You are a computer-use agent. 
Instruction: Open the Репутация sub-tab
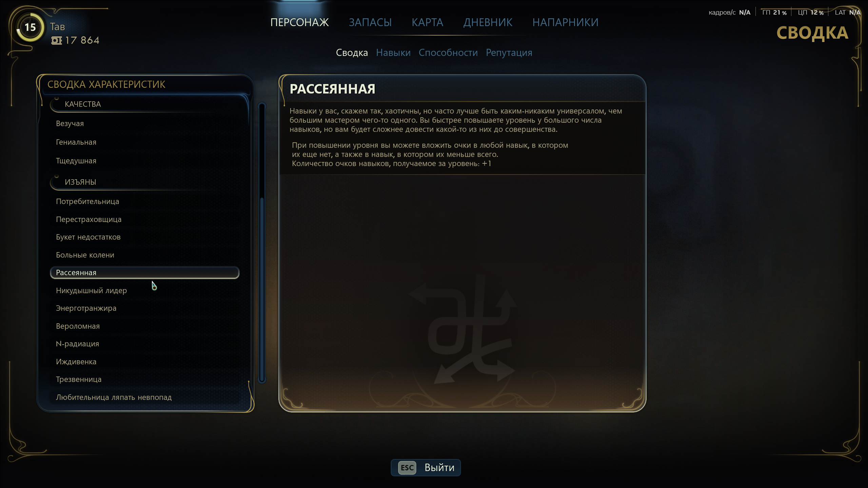pos(509,53)
